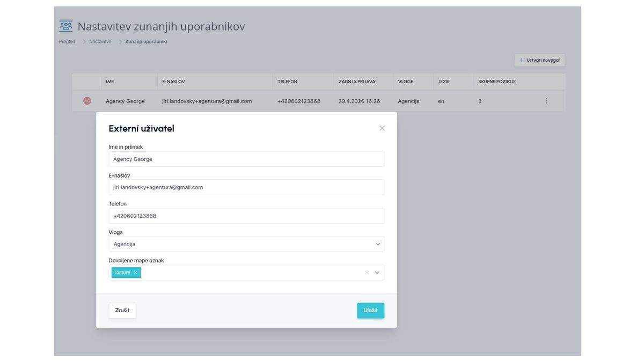644x362 pixels.
Task: Close the Externí uživatel dialog
Action: (x=382, y=128)
